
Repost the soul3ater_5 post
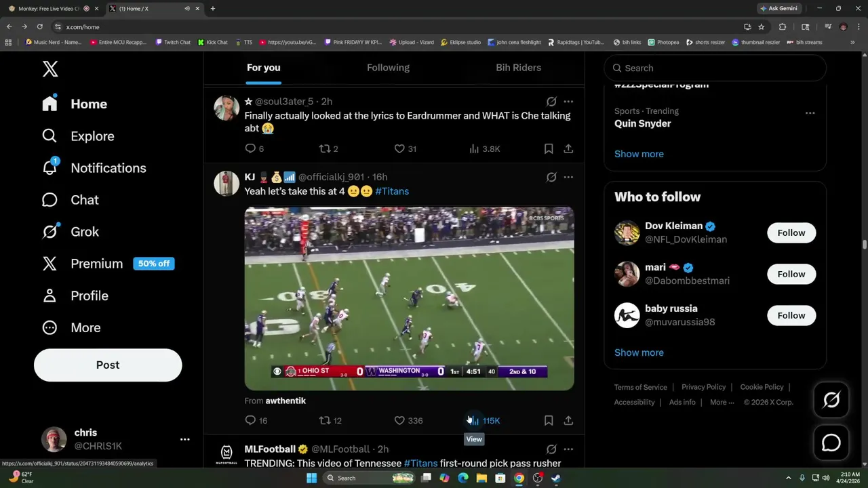[x=329, y=148]
